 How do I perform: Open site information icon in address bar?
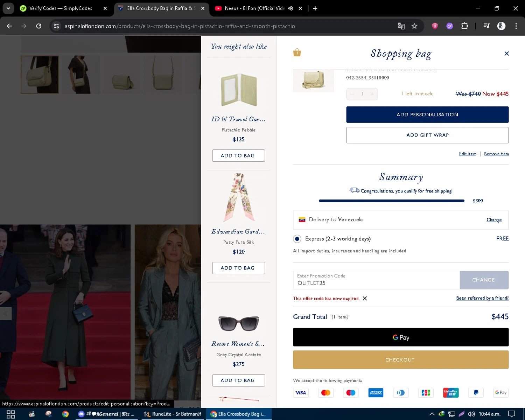tap(56, 26)
